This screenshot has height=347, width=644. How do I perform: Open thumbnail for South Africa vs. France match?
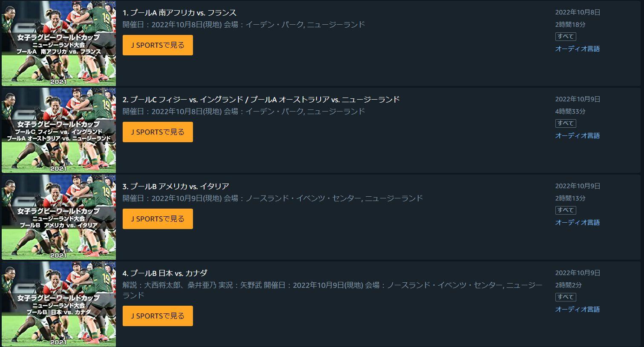pyautogui.click(x=59, y=43)
